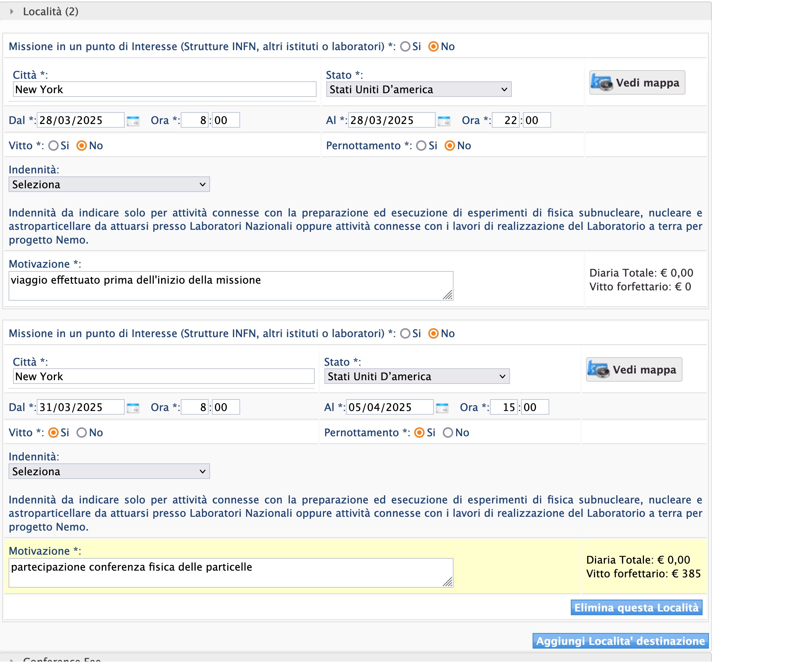This screenshot has height=672, width=795.
Task: Open Stato dropdown in second località
Action: pyautogui.click(x=417, y=376)
